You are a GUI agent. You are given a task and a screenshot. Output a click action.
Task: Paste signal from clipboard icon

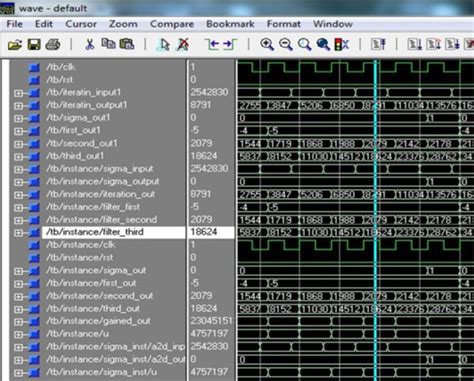pos(127,44)
